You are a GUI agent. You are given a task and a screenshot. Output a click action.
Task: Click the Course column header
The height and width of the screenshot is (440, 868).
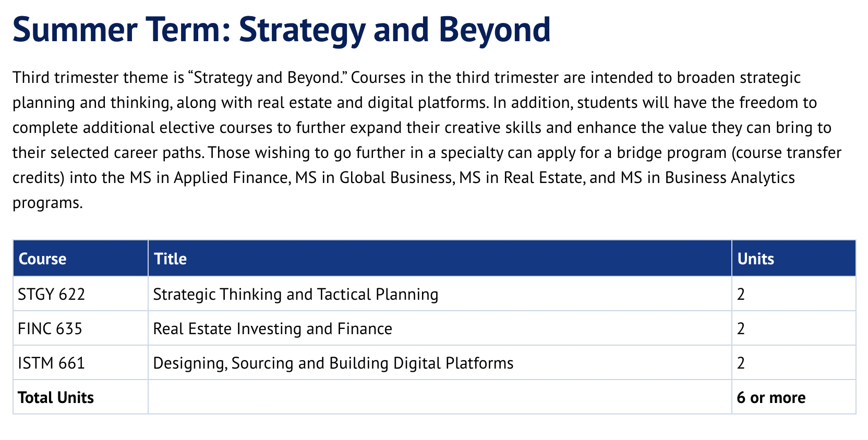coord(42,259)
